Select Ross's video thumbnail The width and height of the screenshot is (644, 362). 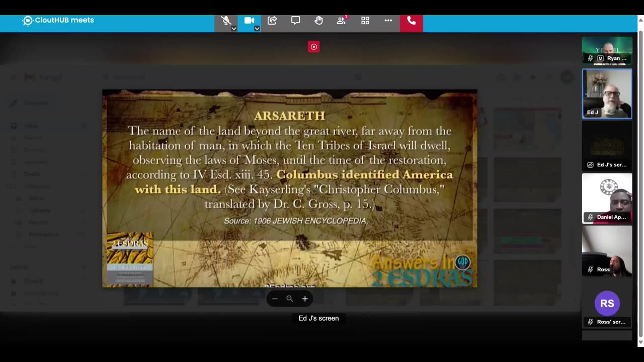coord(607,250)
